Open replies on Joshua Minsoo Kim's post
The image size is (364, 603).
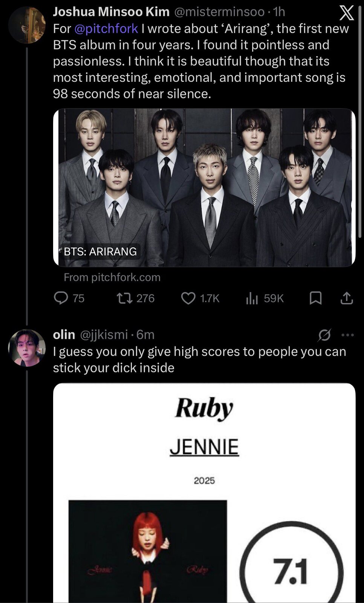pyautogui.click(x=69, y=298)
